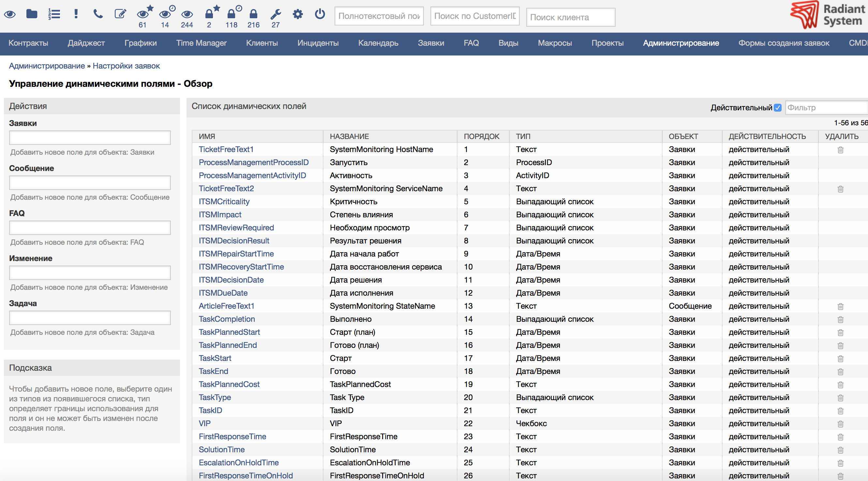Screen dimensions: 868x481
Task: Open the Задача field type dropdown
Action: [90, 318]
